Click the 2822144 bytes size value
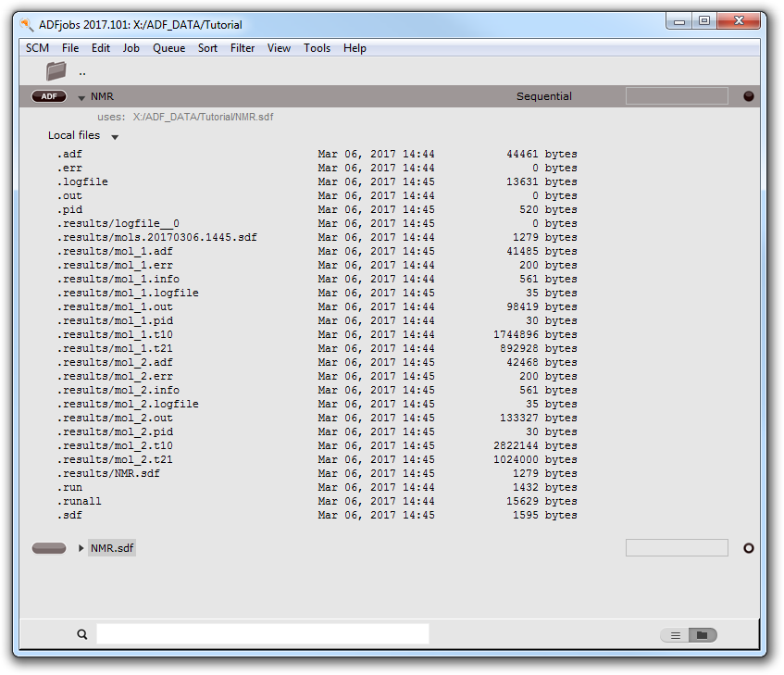This screenshot has height=675, width=784. pos(536,446)
